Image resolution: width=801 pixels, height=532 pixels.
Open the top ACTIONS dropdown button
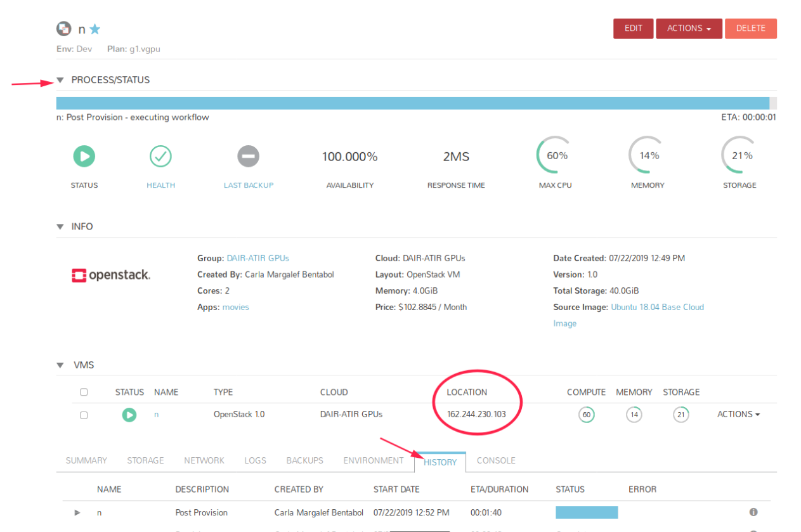click(689, 29)
